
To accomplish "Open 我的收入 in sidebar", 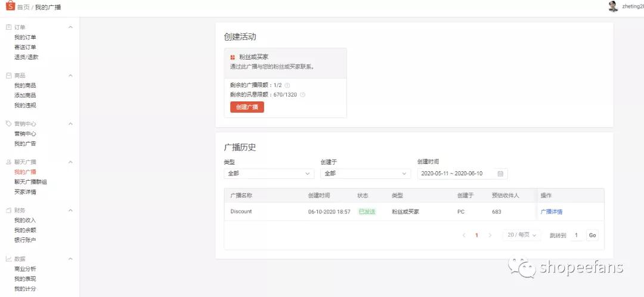I will (x=25, y=220).
